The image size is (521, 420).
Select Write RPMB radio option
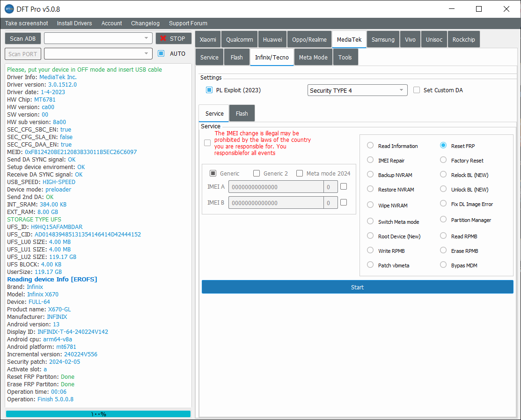(x=370, y=251)
